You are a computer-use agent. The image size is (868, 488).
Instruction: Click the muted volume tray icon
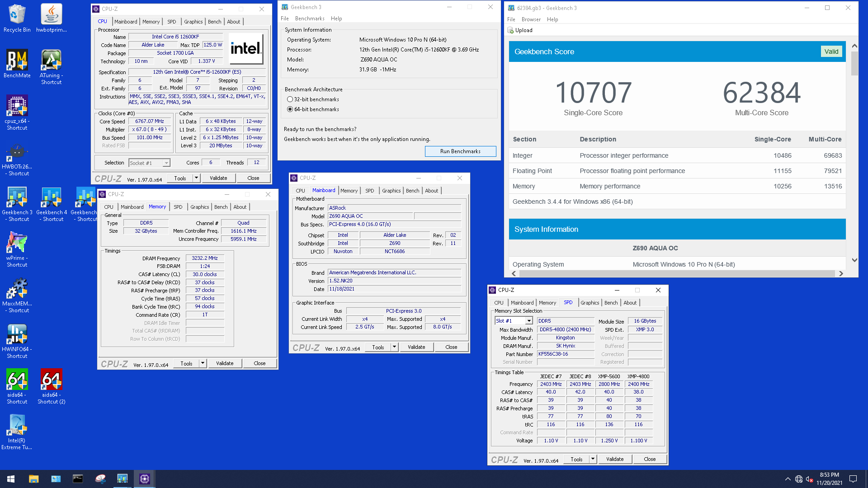tap(810, 479)
